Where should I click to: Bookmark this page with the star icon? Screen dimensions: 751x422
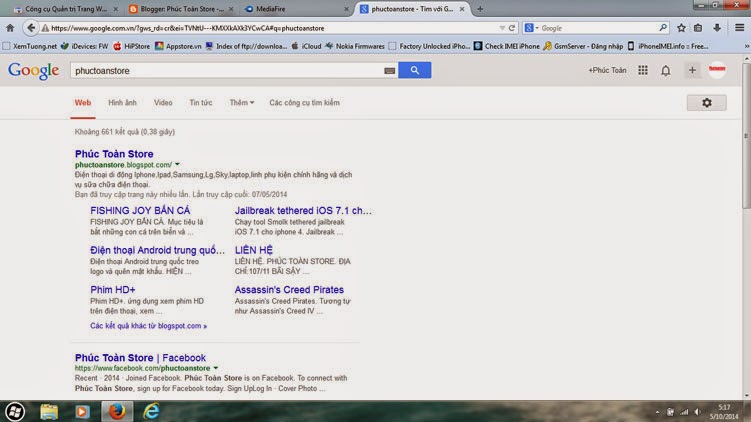pyautogui.click(x=681, y=28)
